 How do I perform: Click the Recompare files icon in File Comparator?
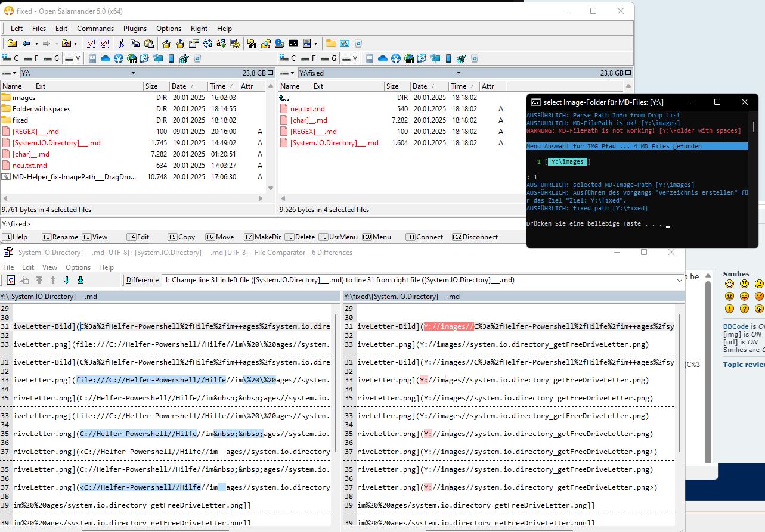pos(11,280)
